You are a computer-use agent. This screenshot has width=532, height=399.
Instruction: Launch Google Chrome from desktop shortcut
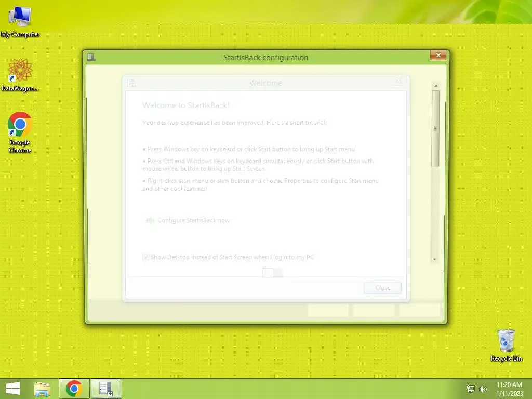click(20, 132)
